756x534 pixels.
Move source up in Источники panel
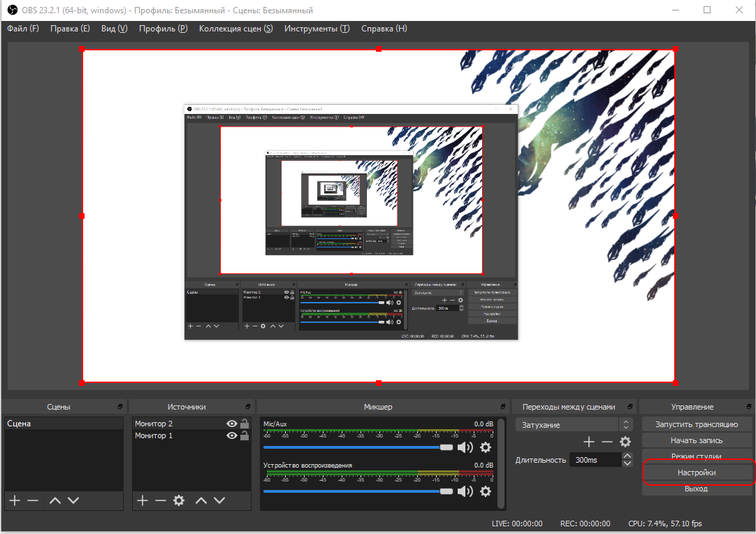tap(201, 500)
